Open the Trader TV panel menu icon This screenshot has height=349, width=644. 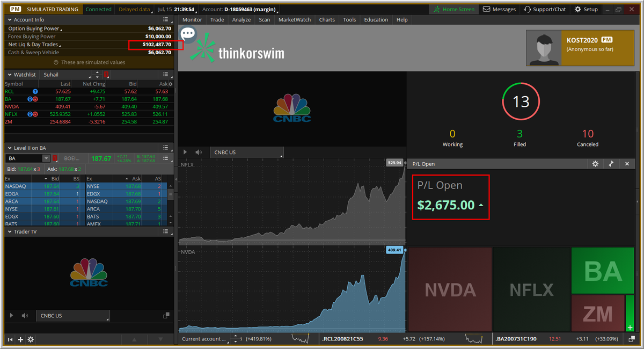pyautogui.click(x=166, y=231)
